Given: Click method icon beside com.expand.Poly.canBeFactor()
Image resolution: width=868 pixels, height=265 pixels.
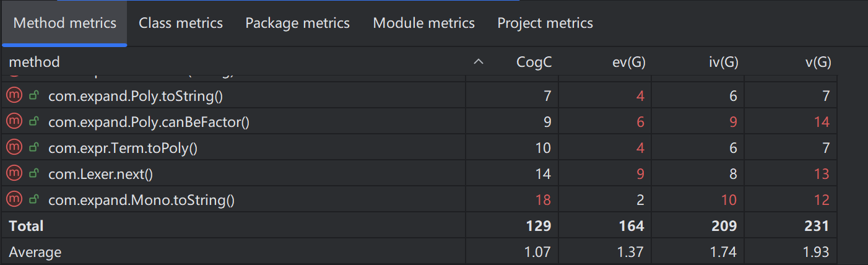Looking at the screenshot, I should click(x=14, y=122).
